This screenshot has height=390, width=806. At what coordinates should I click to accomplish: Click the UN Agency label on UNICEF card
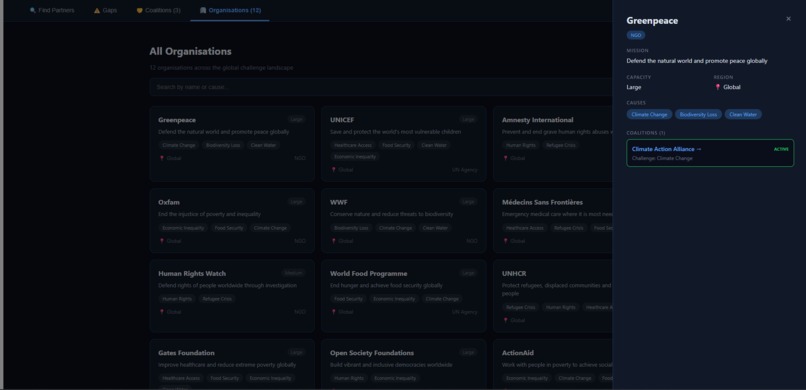pos(465,170)
